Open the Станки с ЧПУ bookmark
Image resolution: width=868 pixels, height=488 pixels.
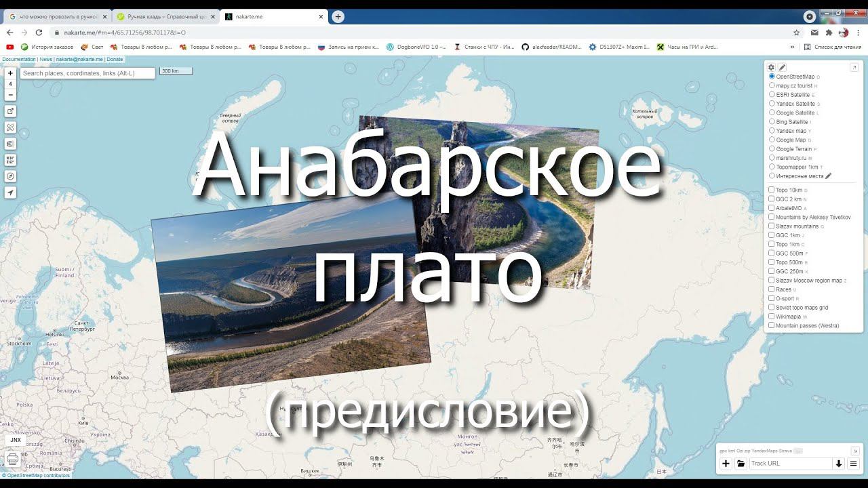click(x=484, y=47)
